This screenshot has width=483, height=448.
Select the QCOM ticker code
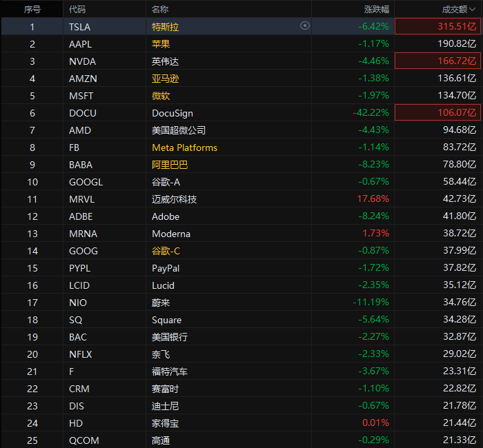pos(83,440)
